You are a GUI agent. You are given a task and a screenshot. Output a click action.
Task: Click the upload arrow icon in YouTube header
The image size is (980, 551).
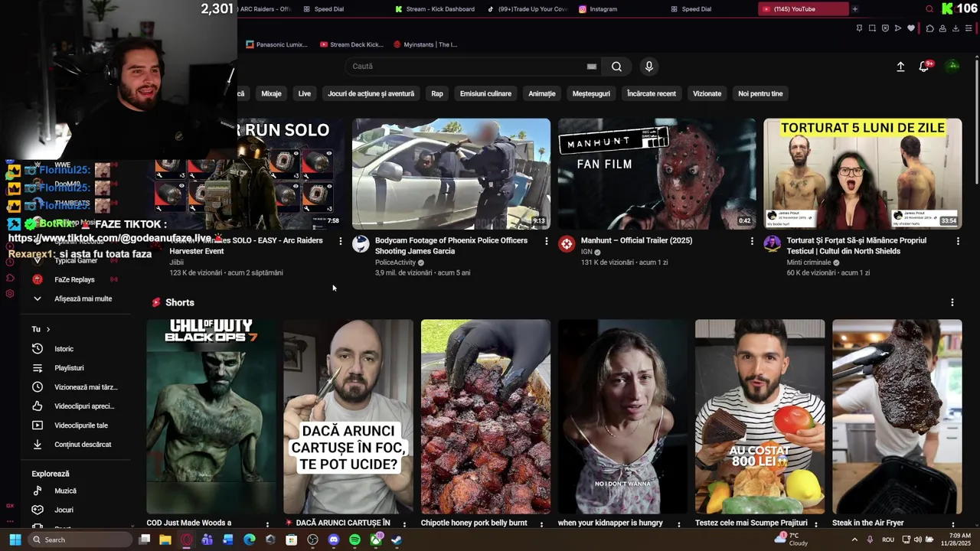900,67
